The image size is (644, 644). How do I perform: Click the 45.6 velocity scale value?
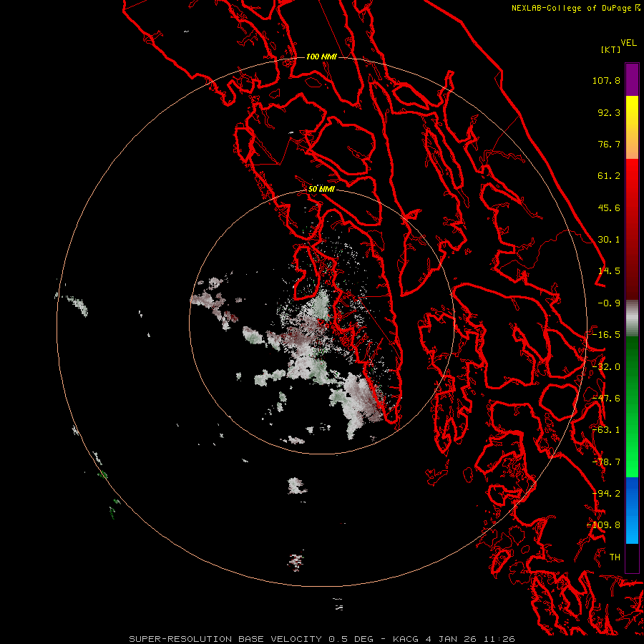609,208
